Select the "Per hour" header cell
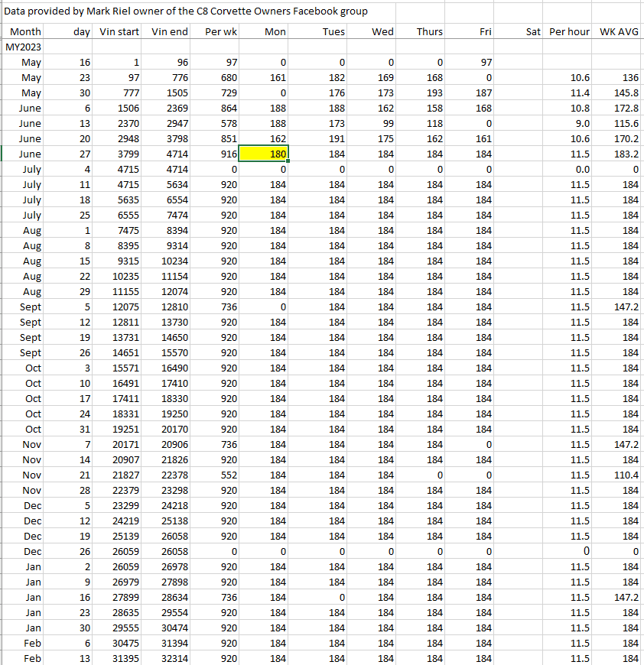Viewport: 644px width, 665px height. tap(569, 32)
